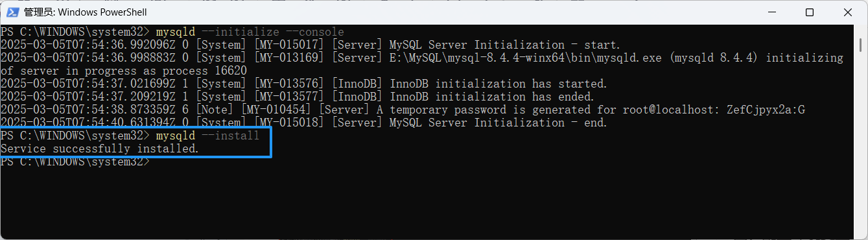
Task: Click the '[MY-013169]' message code
Action: [x=289, y=58]
